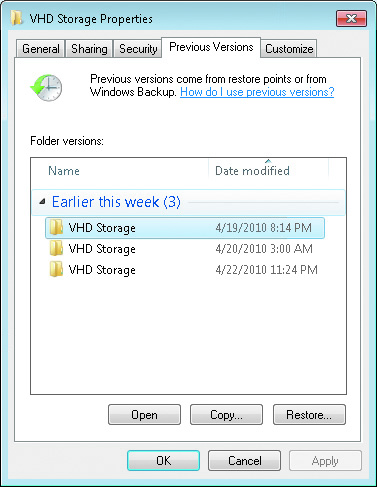Dismiss dialog with Cancel button

[x=244, y=461]
